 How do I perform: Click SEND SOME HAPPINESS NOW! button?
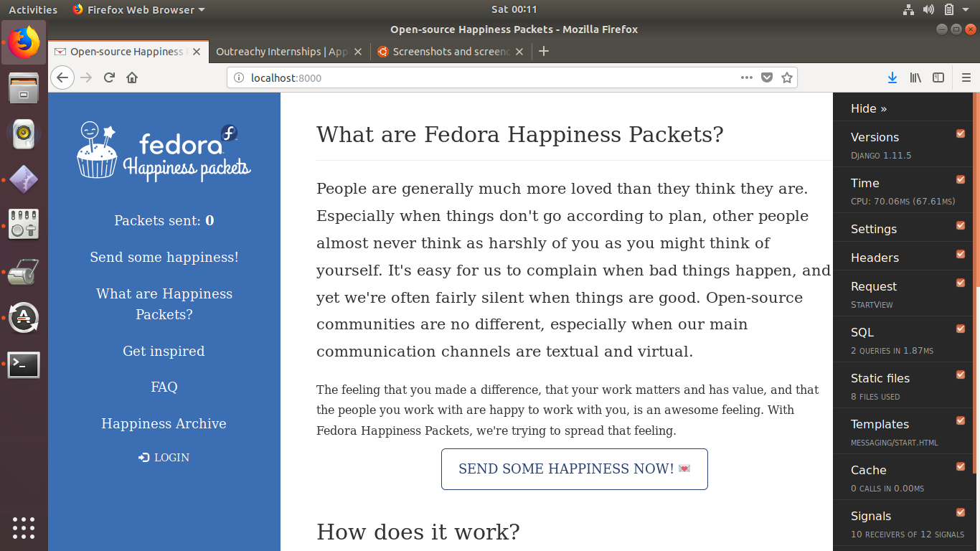(575, 469)
